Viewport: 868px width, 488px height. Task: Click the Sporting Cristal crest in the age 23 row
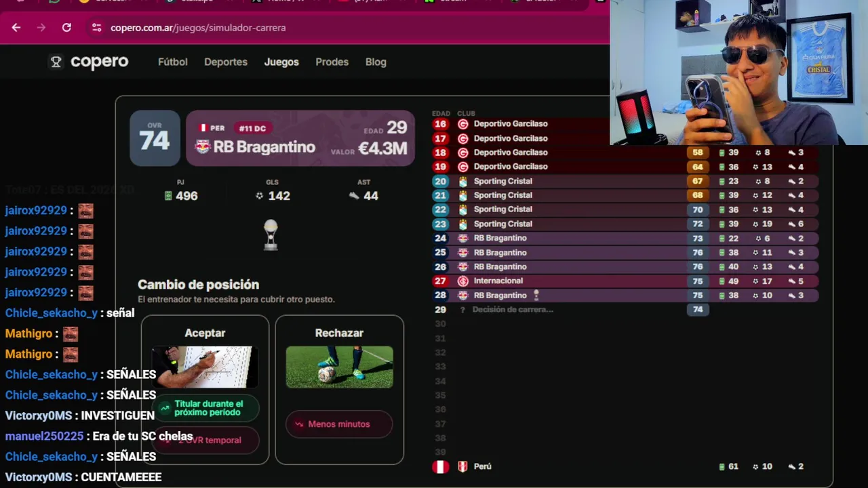tap(463, 224)
